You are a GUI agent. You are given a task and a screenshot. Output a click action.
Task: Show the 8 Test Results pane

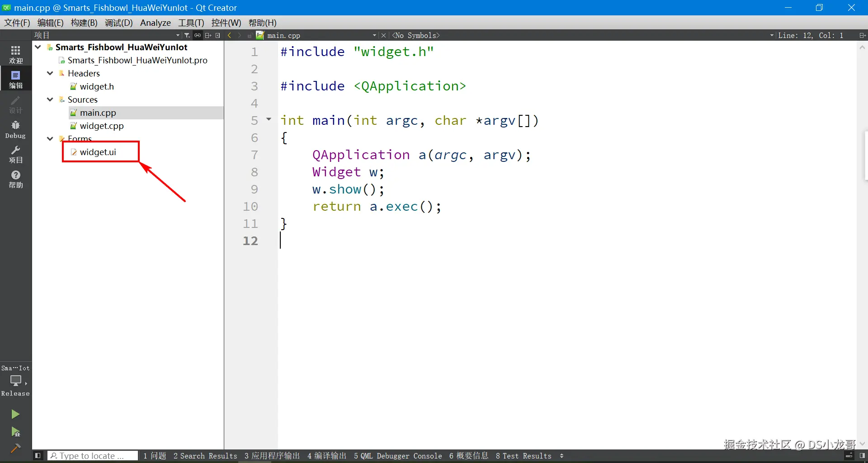point(524,456)
